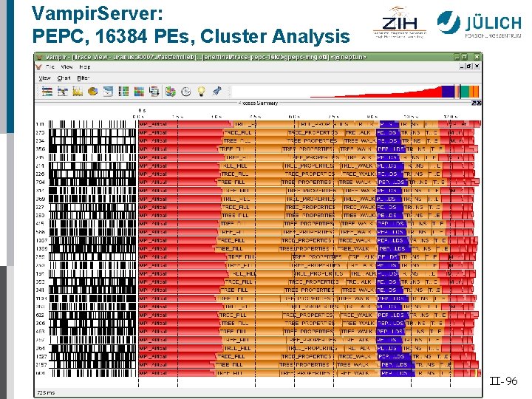The width and height of the screenshot is (532, 399).
Task: Click the Jülich Forschungszentrum logo
Action: (479, 24)
